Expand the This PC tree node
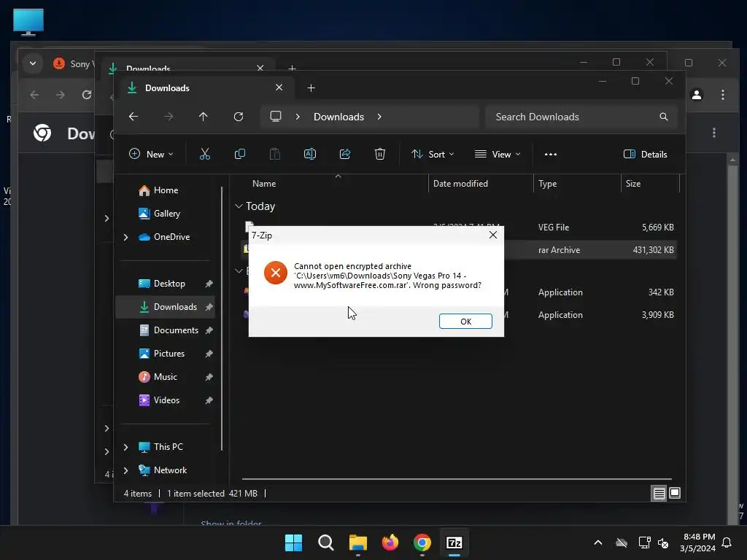 point(125,447)
